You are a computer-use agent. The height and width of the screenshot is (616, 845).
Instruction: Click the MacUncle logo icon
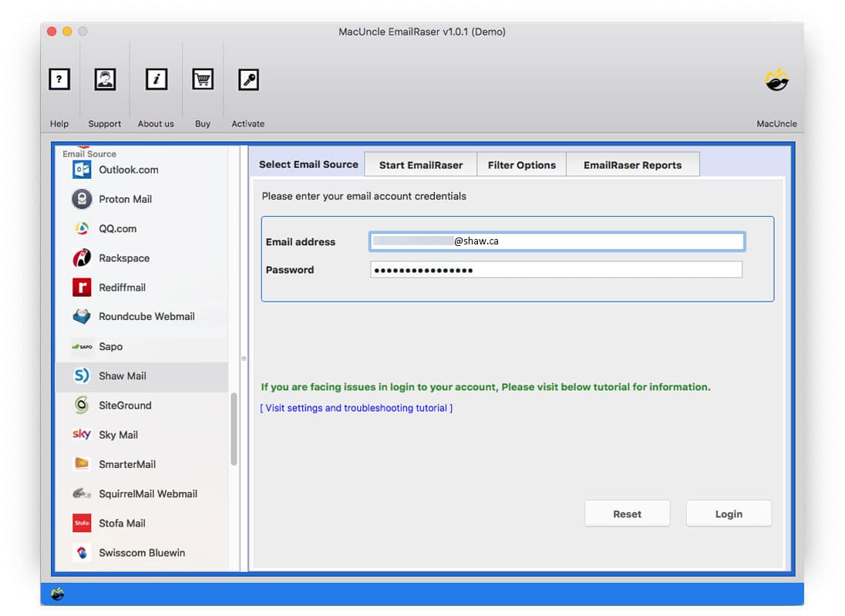coord(776,79)
